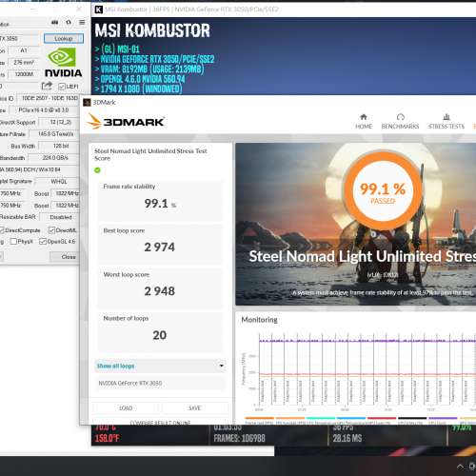Click the blue GPU Temperature legend swatch
The image size is (476, 476).
click(351, 418)
